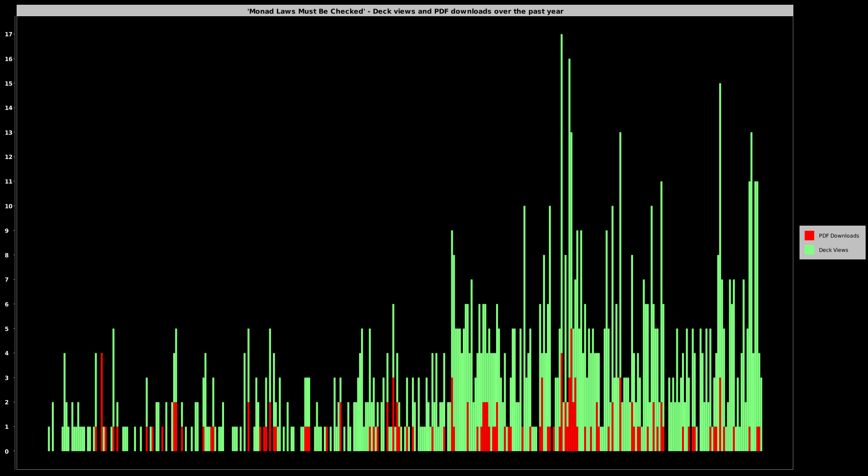Click the y-axis label 14
This screenshot has height=476, width=868.
pos(9,108)
